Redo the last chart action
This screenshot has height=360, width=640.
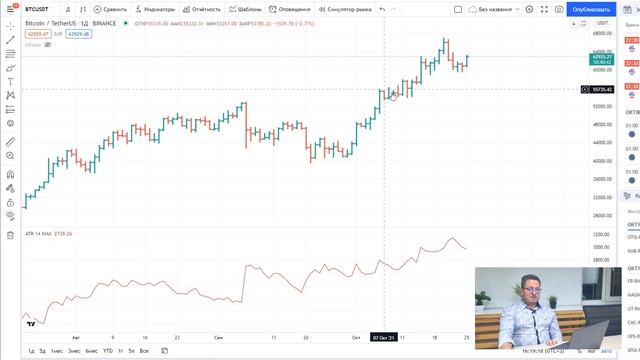393,9
